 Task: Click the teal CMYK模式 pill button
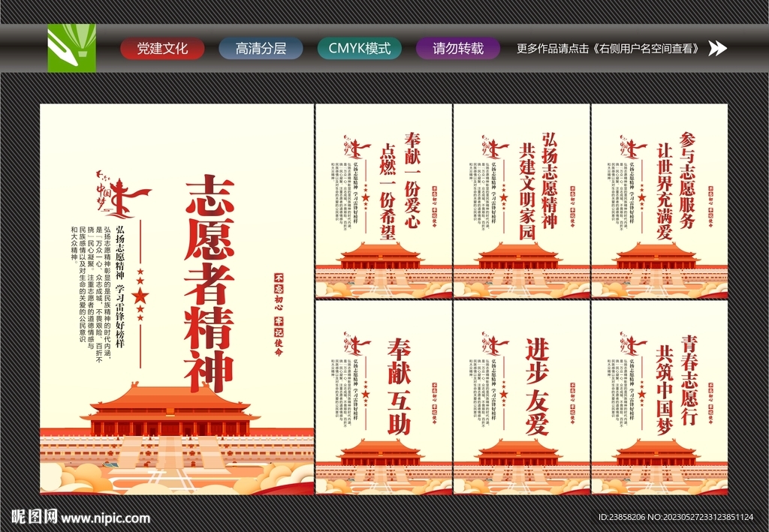pyautogui.click(x=360, y=49)
